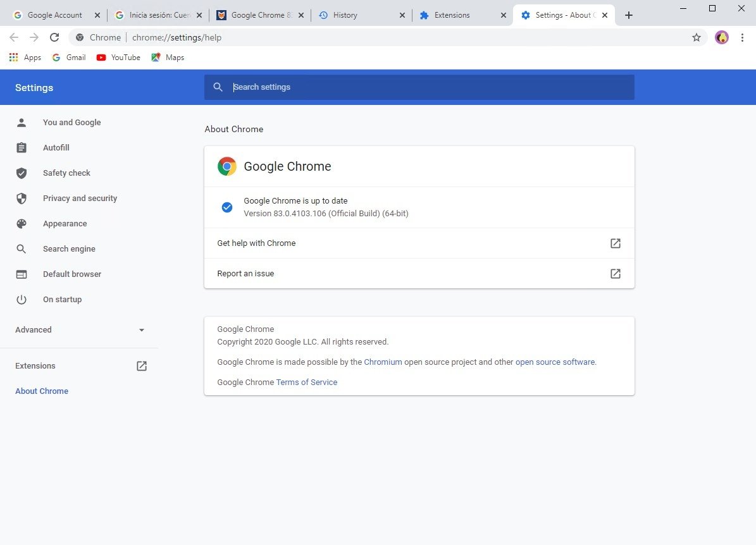The width and height of the screenshot is (756, 545).
Task: Open Get help with Chrome
Action: click(x=419, y=243)
